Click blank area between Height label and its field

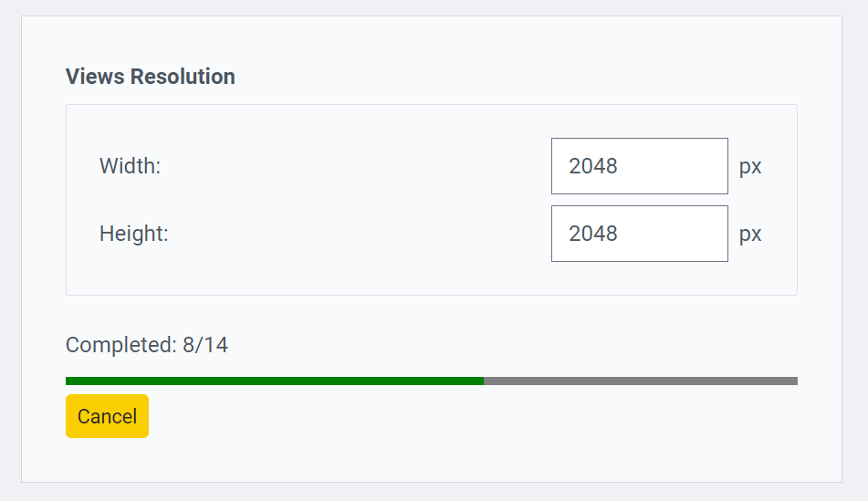(x=356, y=234)
